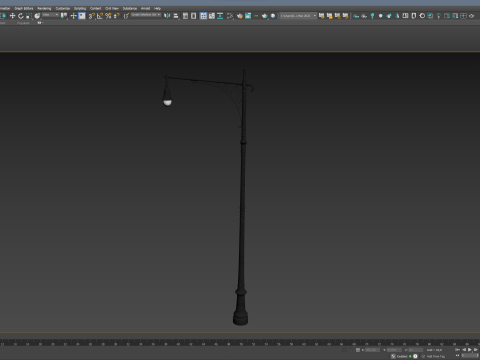Click the blue globe render icon

point(273,16)
